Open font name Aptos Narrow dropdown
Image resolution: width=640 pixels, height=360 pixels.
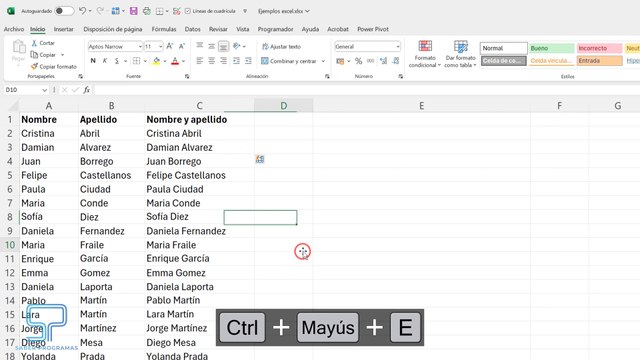[x=140, y=47]
